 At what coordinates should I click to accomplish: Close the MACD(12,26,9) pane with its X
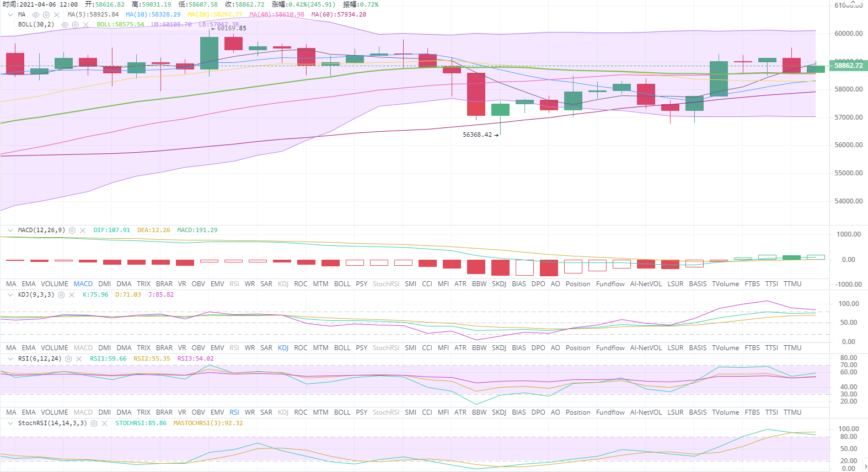point(83,230)
